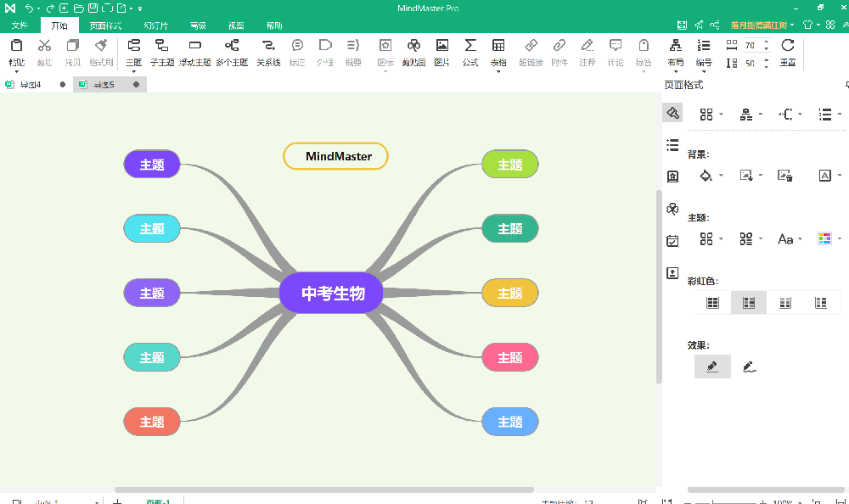Click the Summary (概要) bracket icon
Image resolution: width=849 pixels, height=504 pixels.
353,46
